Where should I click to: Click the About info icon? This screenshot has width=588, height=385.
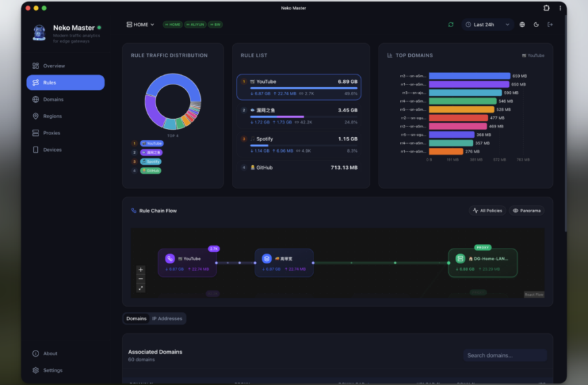tap(36, 353)
